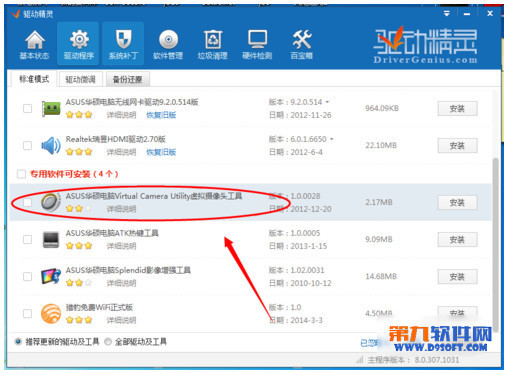Click star rating of Realtek HDMI driver
This screenshot has width=508, height=373.
pyautogui.click(x=79, y=152)
